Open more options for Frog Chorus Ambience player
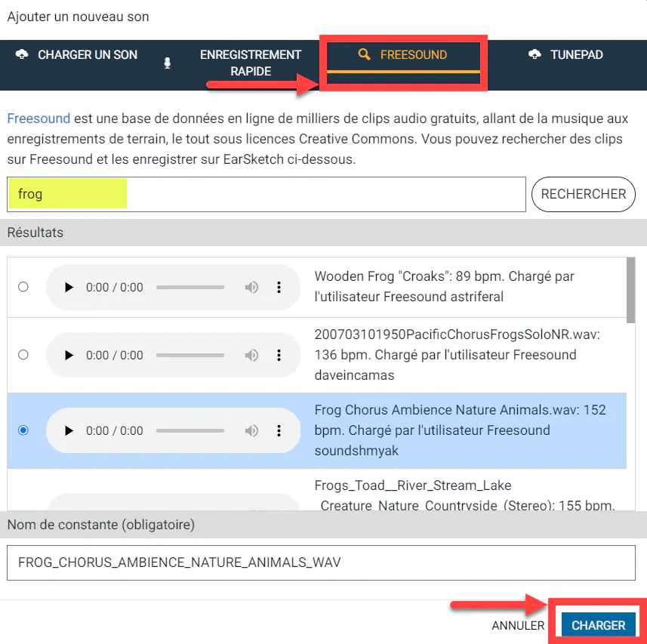 tap(279, 430)
